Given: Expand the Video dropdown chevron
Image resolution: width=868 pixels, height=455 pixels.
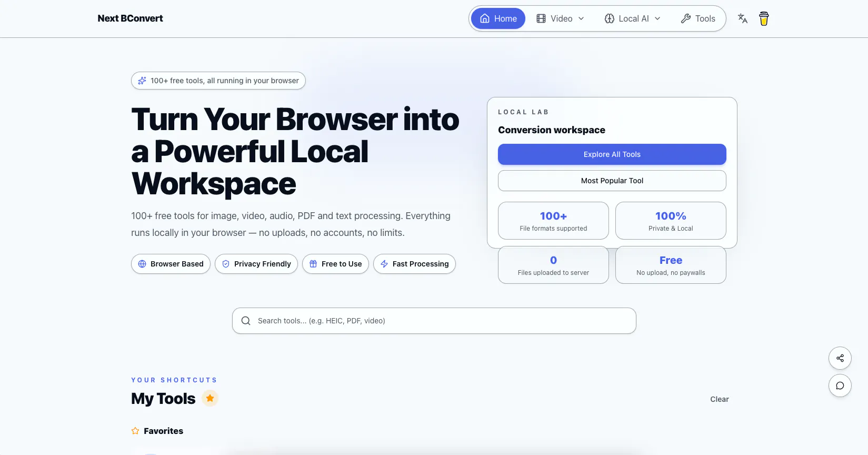Looking at the screenshot, I should (581, 18).
